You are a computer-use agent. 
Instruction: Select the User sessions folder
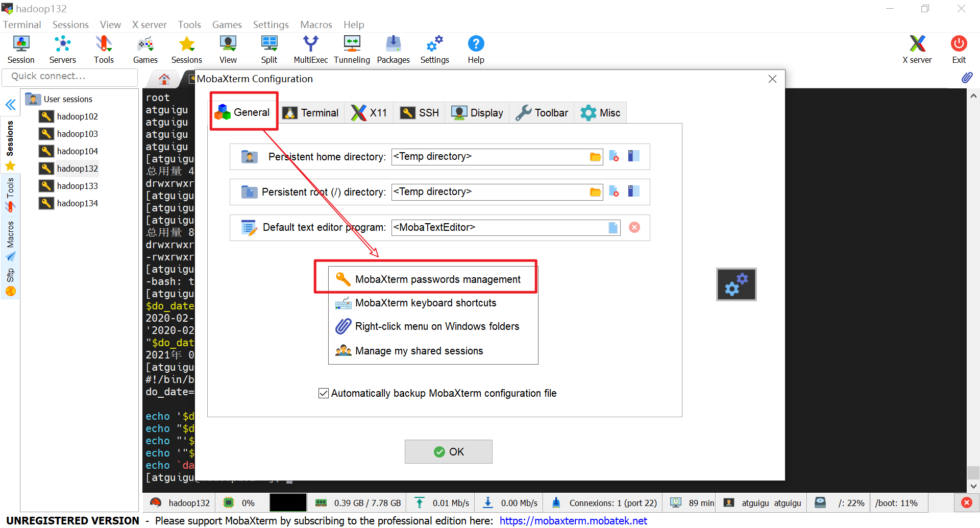(x=59, y=99)
